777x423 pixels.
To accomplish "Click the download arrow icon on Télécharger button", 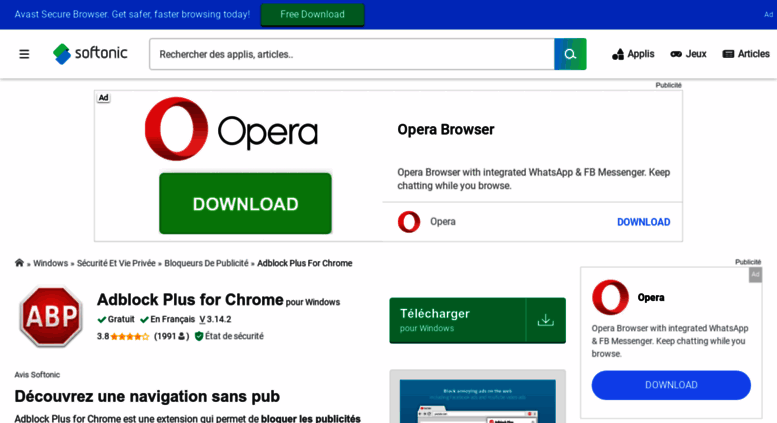I will point(545,320).
